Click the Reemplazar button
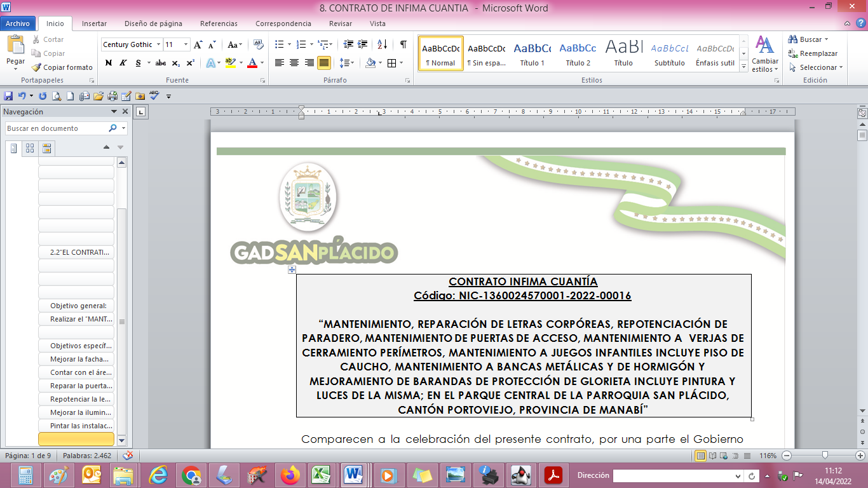 [813, 53]
